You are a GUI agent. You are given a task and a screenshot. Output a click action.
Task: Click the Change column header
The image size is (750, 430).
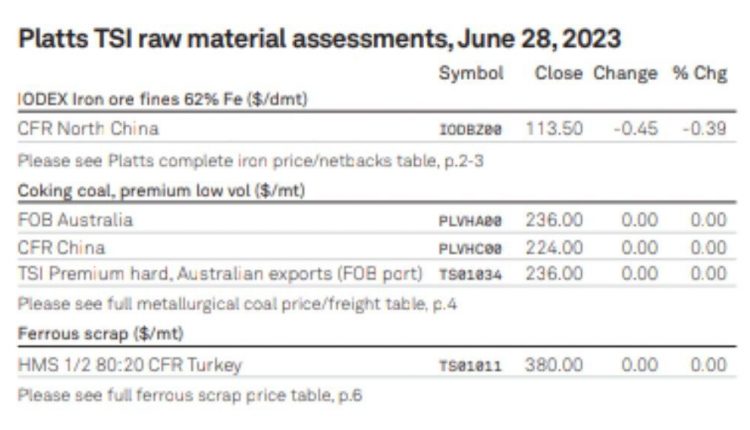tap(625, 73)
